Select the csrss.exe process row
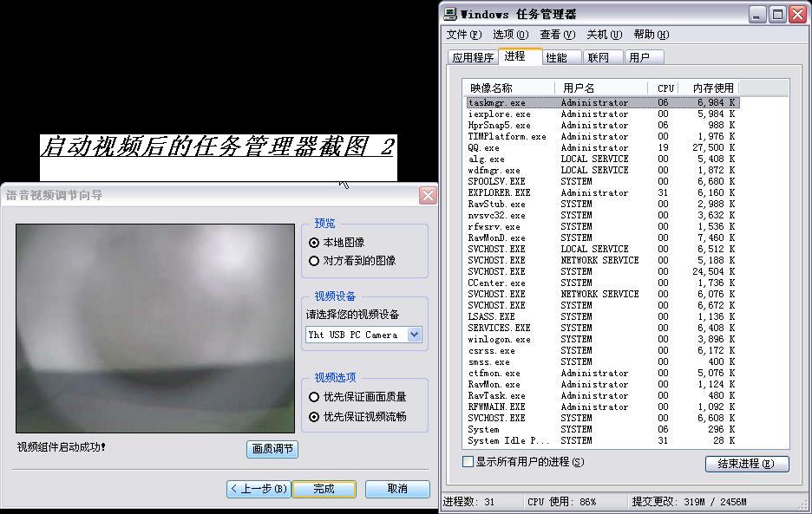The image size is (812, 514). pyautogui.click(x=602, y=351)
